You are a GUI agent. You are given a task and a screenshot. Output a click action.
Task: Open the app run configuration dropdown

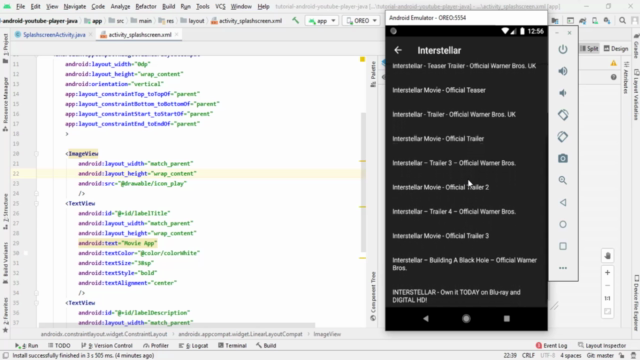pyautogui.click(x=322, y=20)
